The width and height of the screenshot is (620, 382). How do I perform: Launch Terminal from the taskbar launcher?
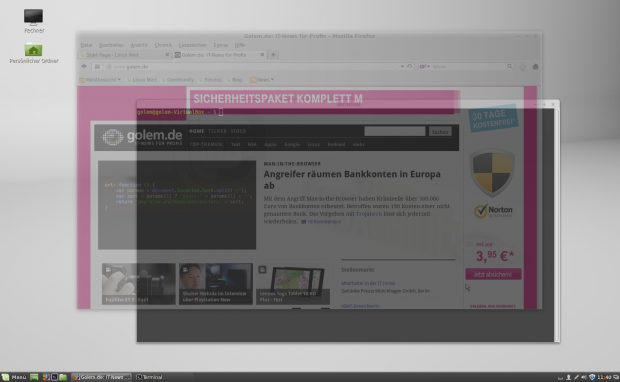click(x=55, y=377)
